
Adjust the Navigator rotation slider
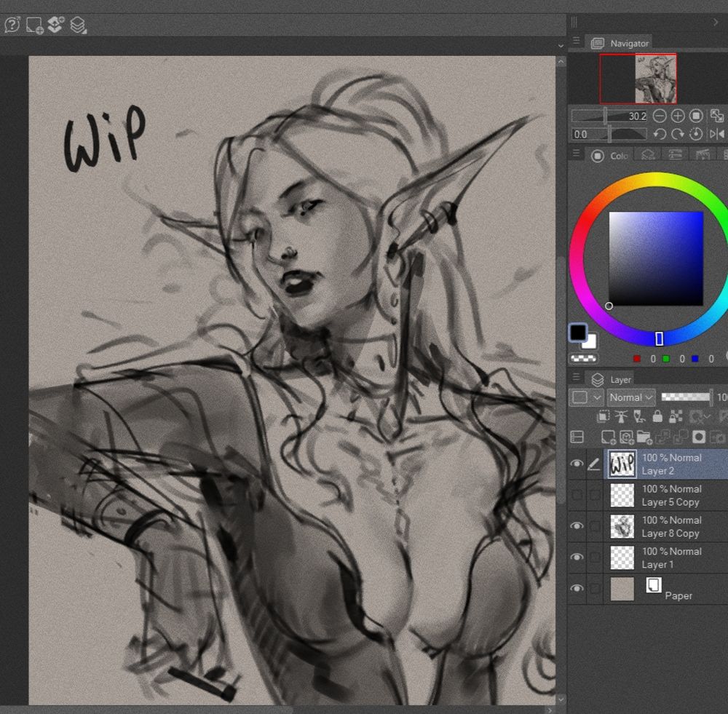point(609,134)
